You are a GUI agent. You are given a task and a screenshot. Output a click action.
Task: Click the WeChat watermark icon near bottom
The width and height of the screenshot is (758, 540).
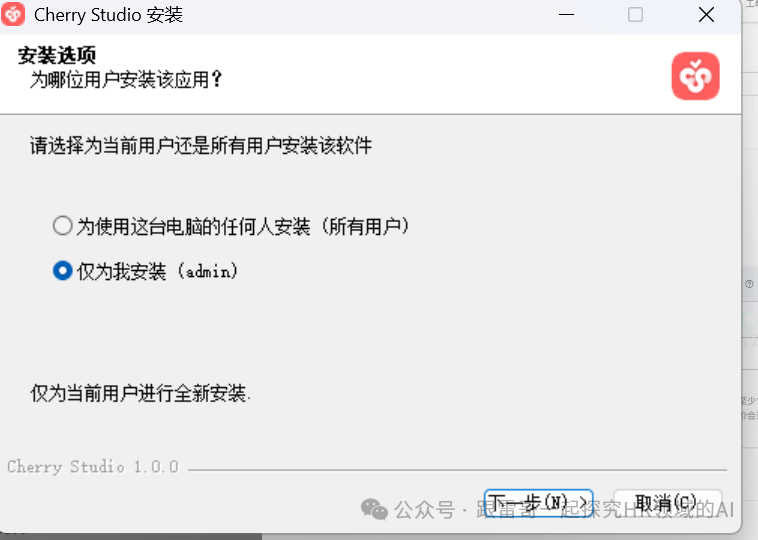tap(374, 509)
